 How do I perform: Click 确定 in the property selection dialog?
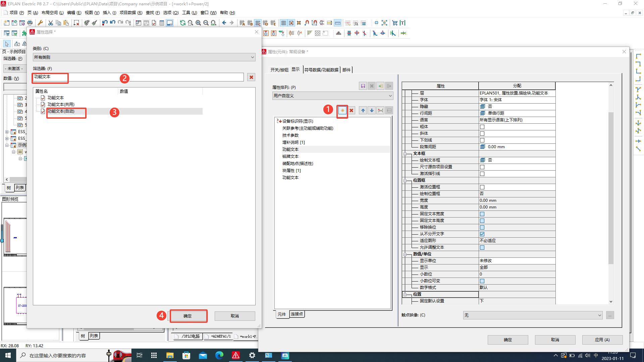187,316
